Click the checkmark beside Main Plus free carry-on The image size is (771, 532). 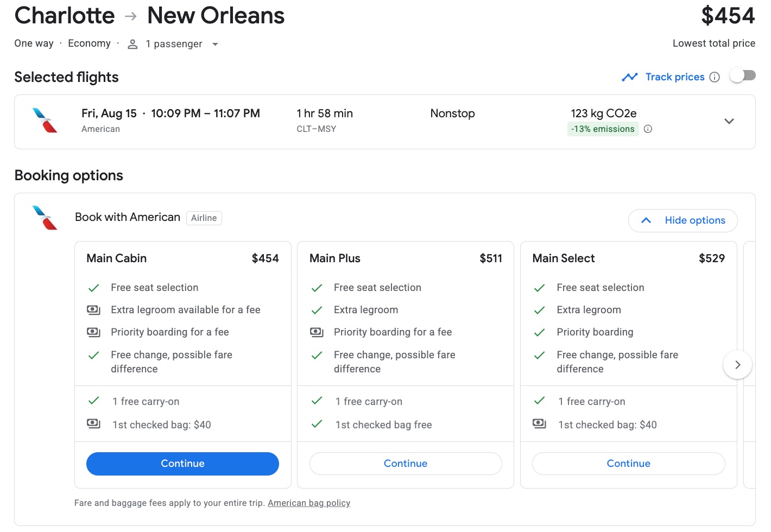[x=317, y=401]
